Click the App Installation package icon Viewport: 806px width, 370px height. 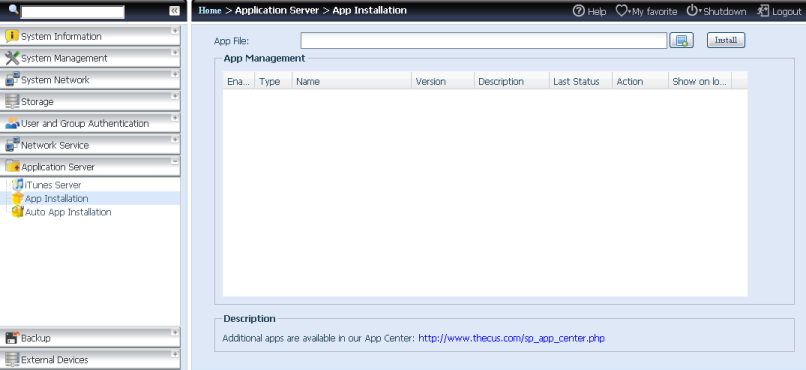(18, 198)
